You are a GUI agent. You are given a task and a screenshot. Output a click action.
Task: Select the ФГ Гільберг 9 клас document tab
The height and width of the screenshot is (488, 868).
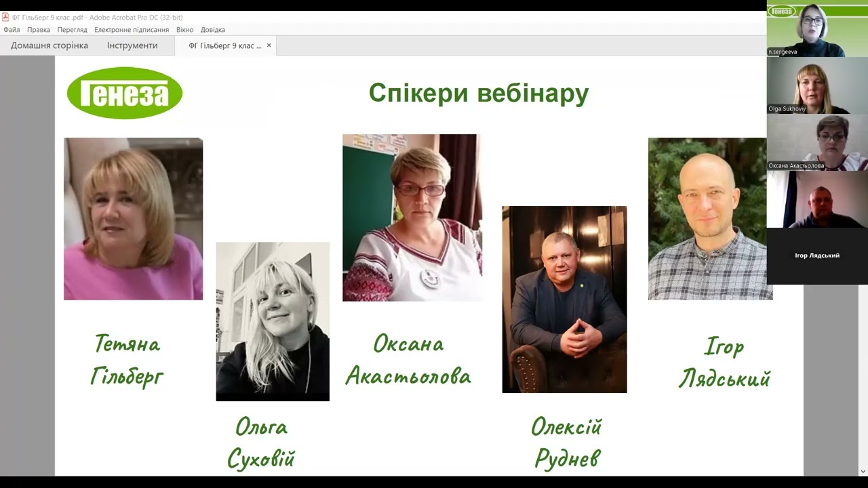click(x=225, y=45)
